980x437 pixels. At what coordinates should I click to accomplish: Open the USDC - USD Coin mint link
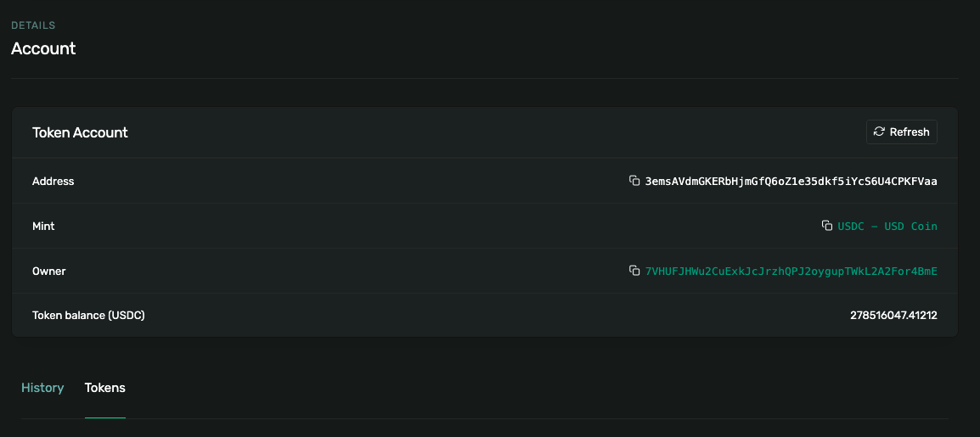tap(887, 226)
